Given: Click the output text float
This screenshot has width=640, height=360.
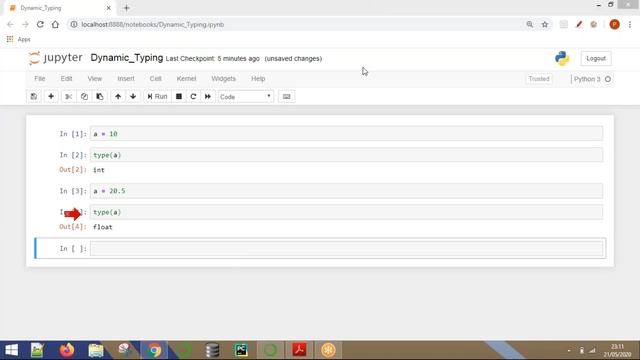Looking at the screenshot, I should 102,227.
